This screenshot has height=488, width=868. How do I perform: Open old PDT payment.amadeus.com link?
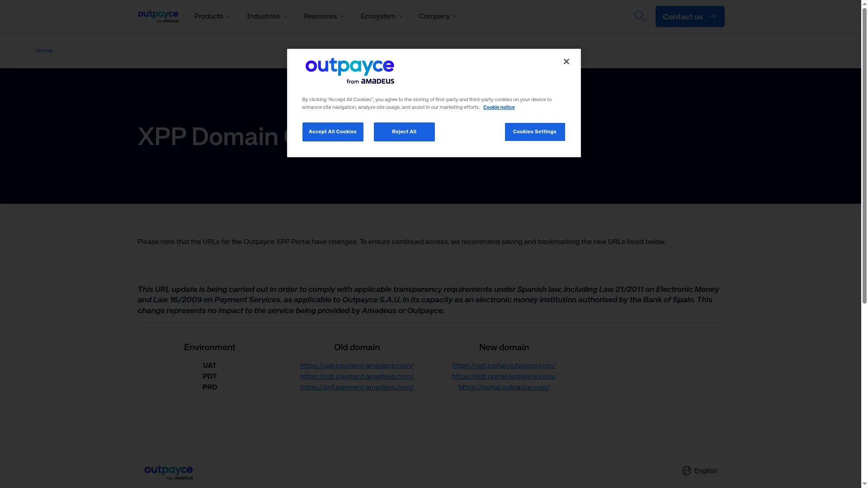(357, 376)
